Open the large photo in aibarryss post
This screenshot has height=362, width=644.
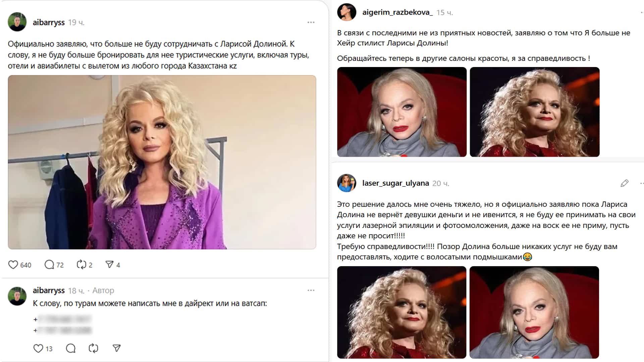tap(162, 162)
